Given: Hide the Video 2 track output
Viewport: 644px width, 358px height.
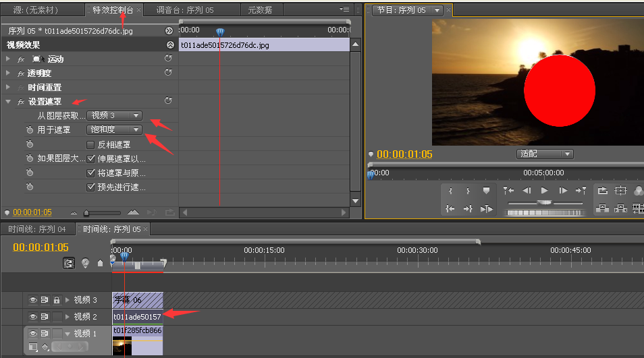Looking at the screenshot, I should pos(33,317).
